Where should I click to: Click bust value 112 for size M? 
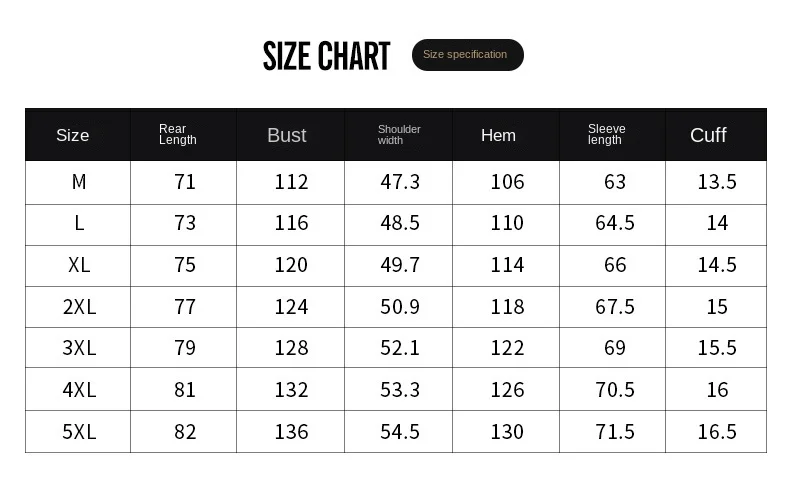click(291, 182)
